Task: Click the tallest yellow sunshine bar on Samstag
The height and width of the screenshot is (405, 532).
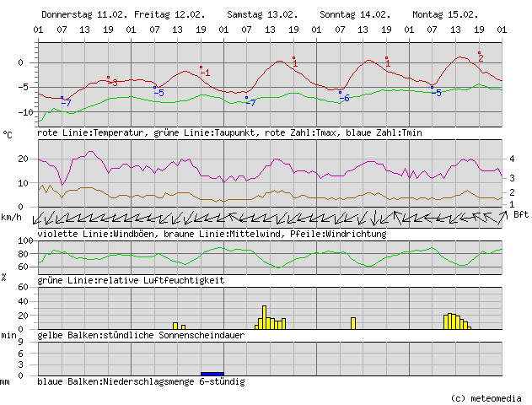Action: [264, 317]
